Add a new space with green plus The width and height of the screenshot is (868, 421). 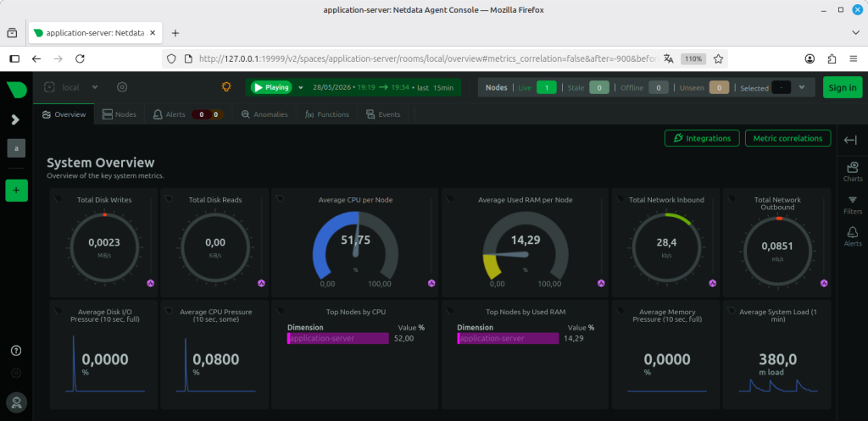tap(17, 191)
